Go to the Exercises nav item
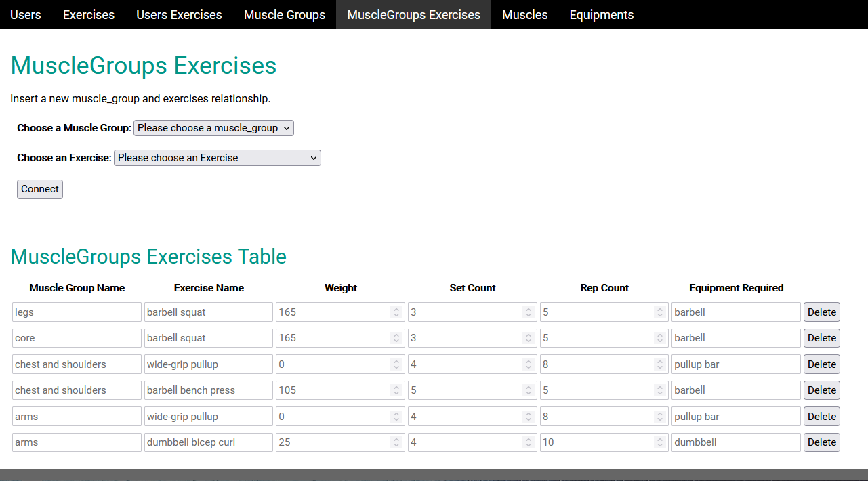Screen dimensions: 868x481 pos(89,14)
